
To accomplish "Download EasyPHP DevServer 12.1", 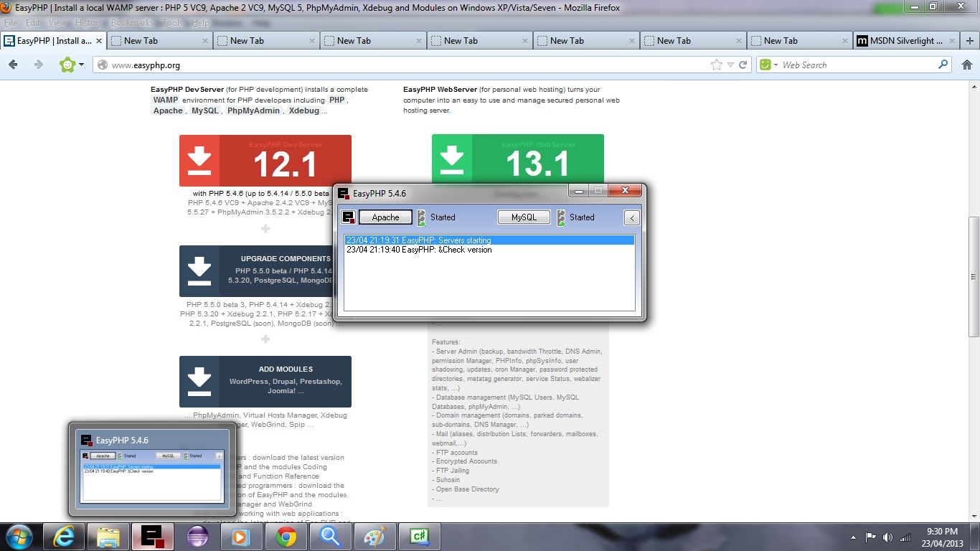I will point(265,160).
